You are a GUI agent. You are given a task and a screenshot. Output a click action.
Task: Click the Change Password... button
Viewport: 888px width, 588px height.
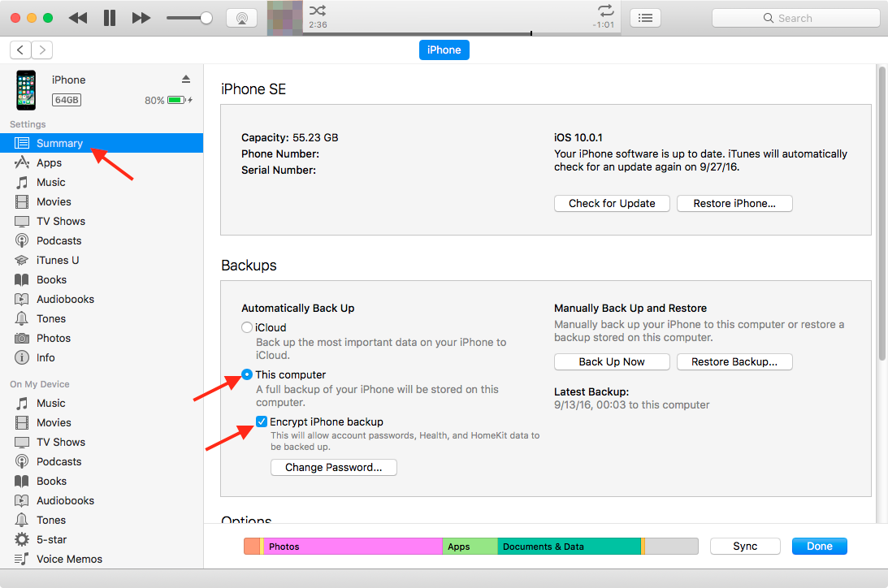tap(334, 468)
